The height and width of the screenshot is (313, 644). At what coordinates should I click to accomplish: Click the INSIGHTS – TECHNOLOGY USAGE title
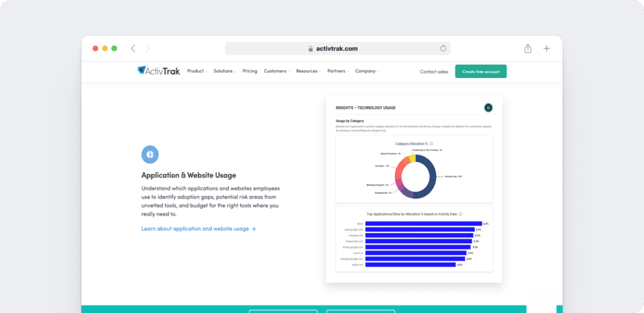pos(365,108)
